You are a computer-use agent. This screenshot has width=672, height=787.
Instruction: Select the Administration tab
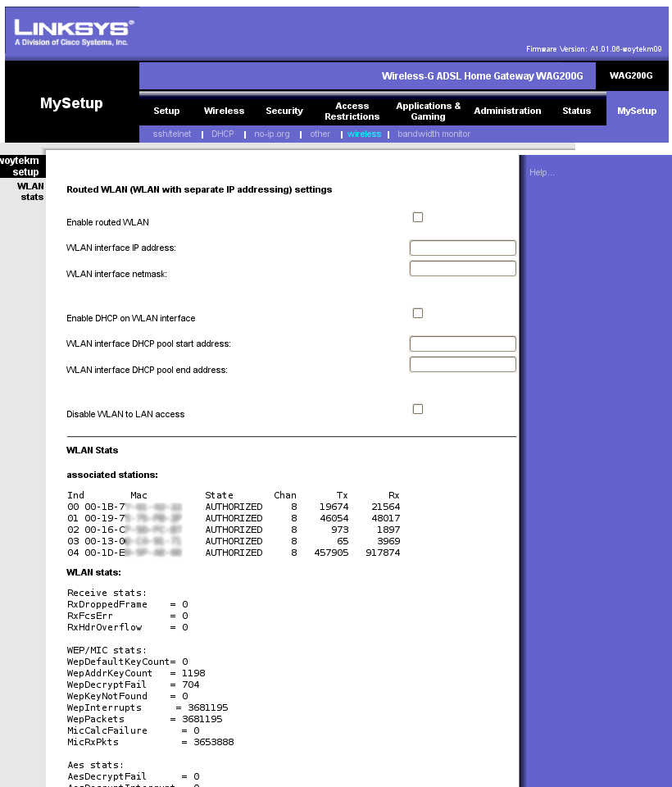coord(507,111)
